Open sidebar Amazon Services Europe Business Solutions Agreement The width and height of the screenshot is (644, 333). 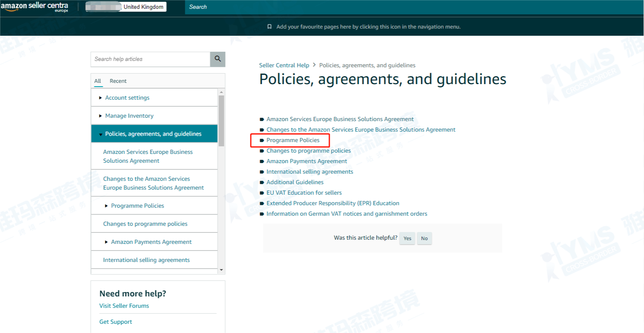click(148, 156)
